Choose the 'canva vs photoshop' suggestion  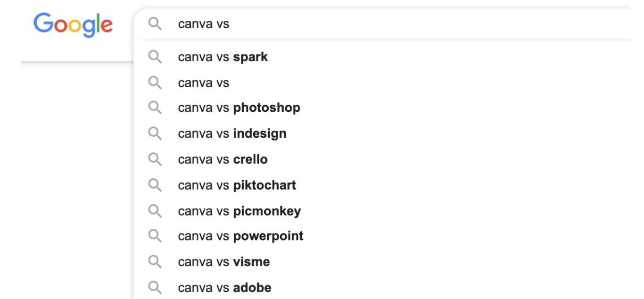pyautogui.click(x=239, y=108)
